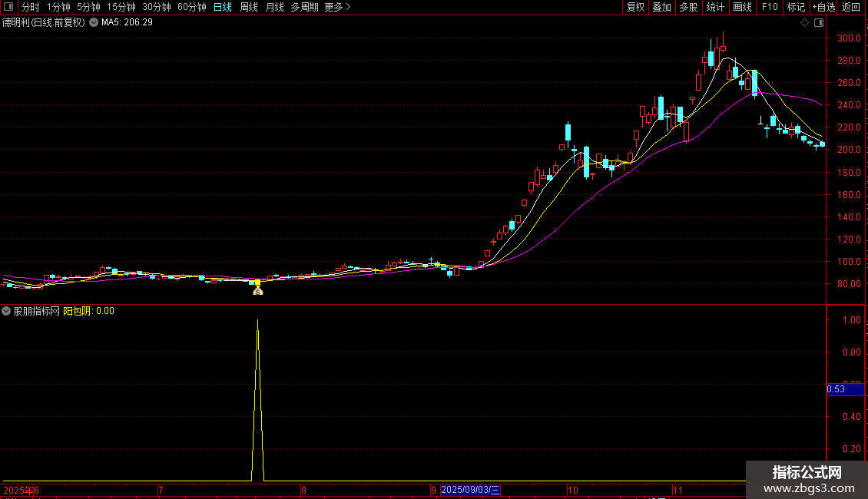Click the 标记 mark button
Image resolution: width=868 pixels, height=499 pixels.
point(796,7)
